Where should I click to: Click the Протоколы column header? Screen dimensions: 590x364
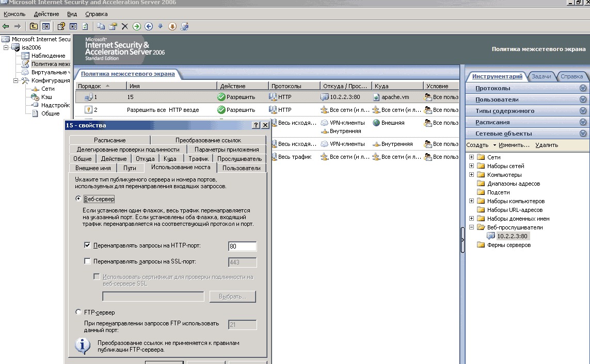pyautogui.click(x=294, y=86)
